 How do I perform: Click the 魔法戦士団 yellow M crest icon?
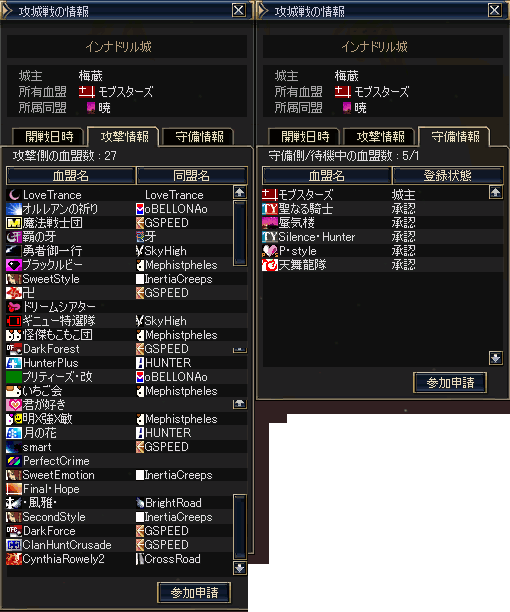pos(14,223)
